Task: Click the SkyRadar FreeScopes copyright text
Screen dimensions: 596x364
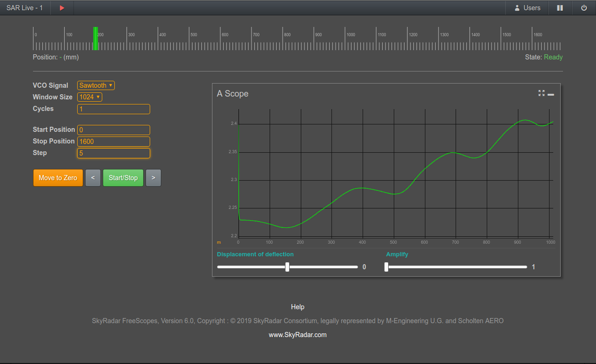Action: pyautogui.click(x=298, y=321)
